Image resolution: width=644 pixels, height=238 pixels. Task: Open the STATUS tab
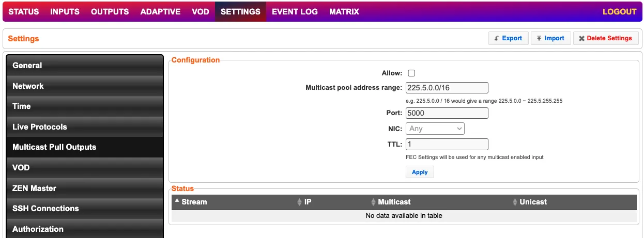pos(24,11)
